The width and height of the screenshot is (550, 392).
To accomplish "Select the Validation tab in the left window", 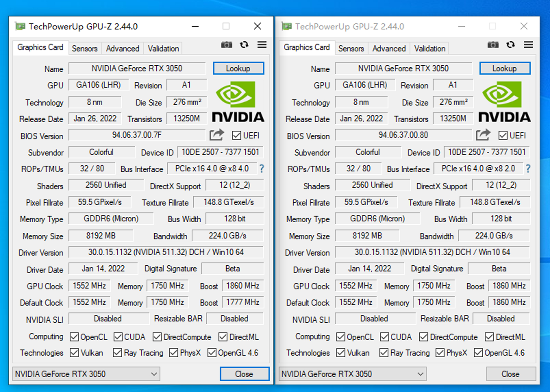I will point(163,48).
